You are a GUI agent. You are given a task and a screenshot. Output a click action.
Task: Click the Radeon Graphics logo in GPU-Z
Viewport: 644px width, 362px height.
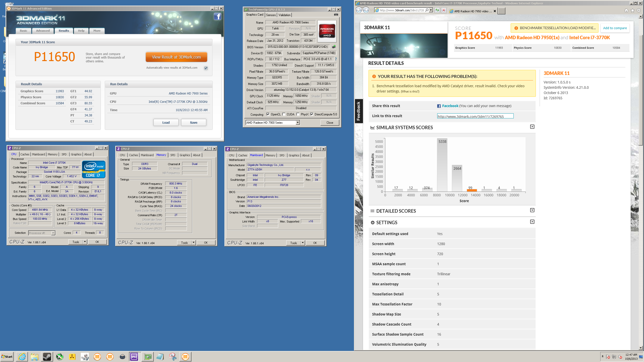pos(327,31)
